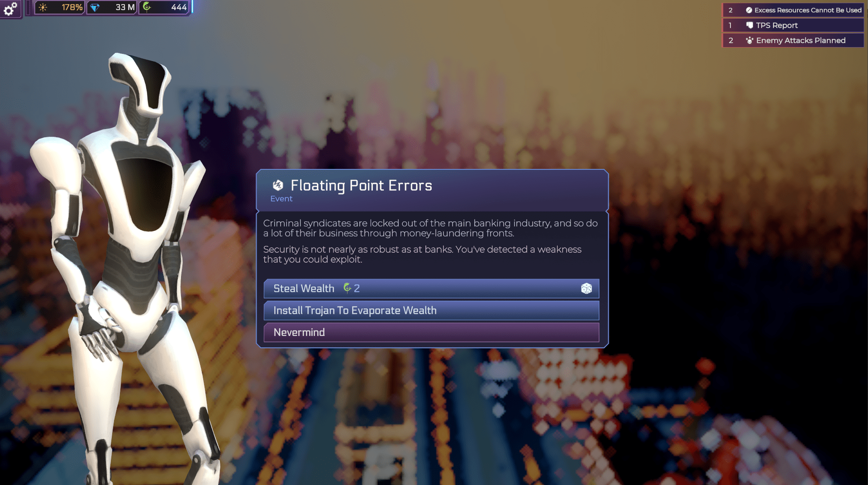The height and width of the screenshot is (485, 868).
Task: Dismiss event with Nevermind
Action: (x=431, y=332)
